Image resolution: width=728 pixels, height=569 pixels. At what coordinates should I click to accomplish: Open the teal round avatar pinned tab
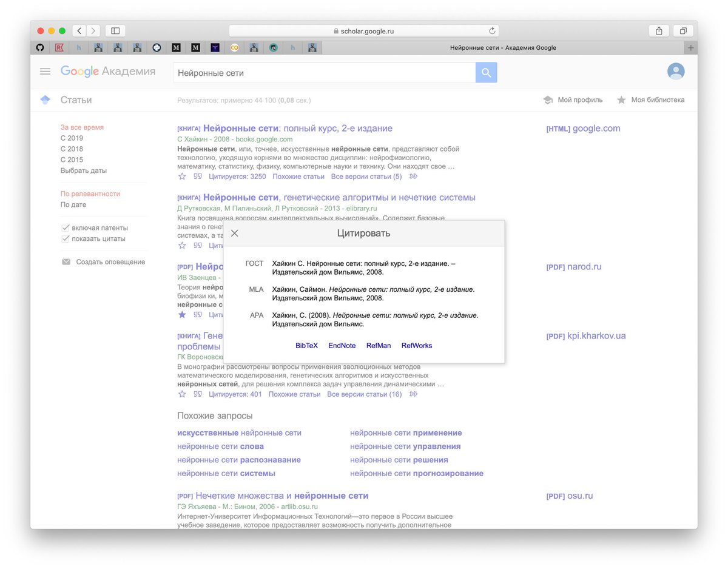point(274,47)
